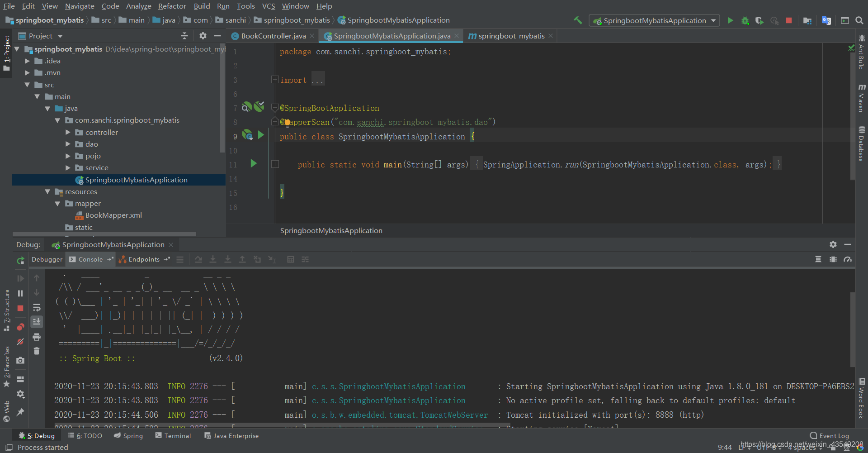This screenshot has height=453, width=868.
Task: Click the Search Everywhere magnifier
Action: pos(859,20)
